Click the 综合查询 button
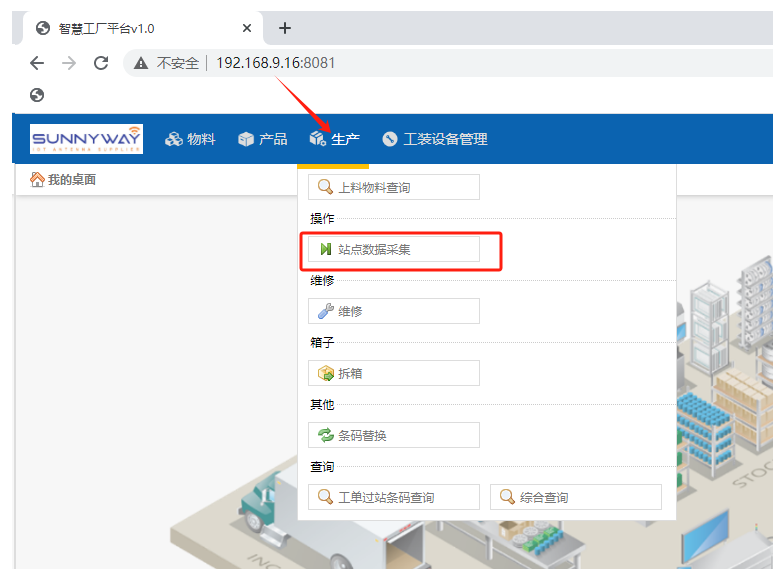773x569 pixels. pos(575,497)
